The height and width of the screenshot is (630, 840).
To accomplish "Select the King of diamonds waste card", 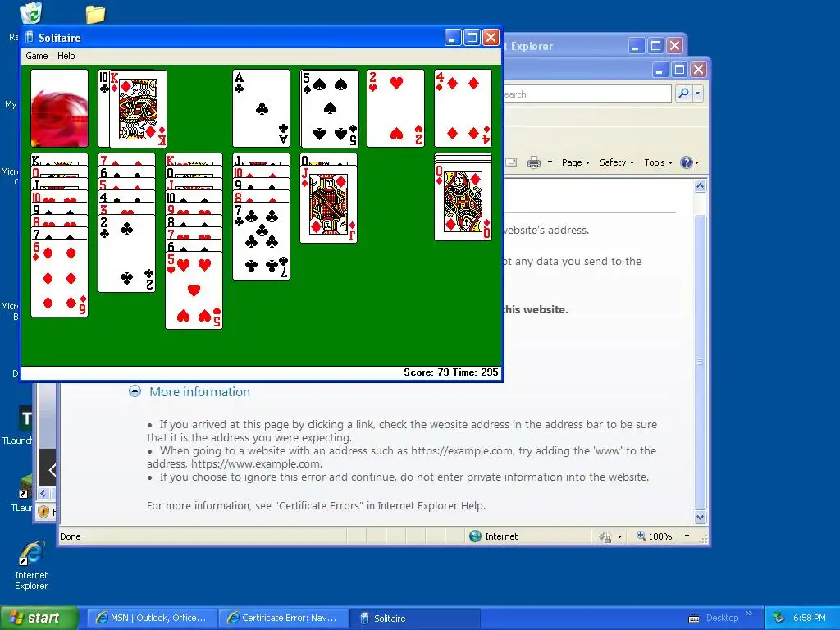I will click(138, 109).
